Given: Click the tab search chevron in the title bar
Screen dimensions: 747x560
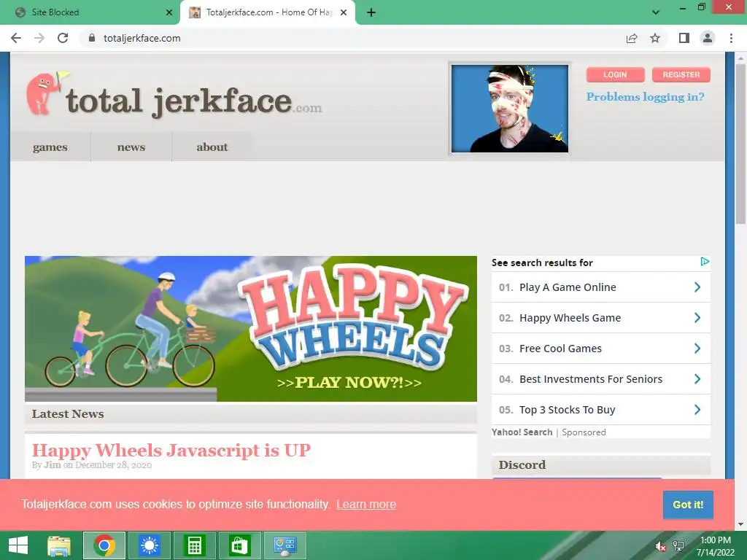Looking at the screenshot, I should click(x=656, y=12).
